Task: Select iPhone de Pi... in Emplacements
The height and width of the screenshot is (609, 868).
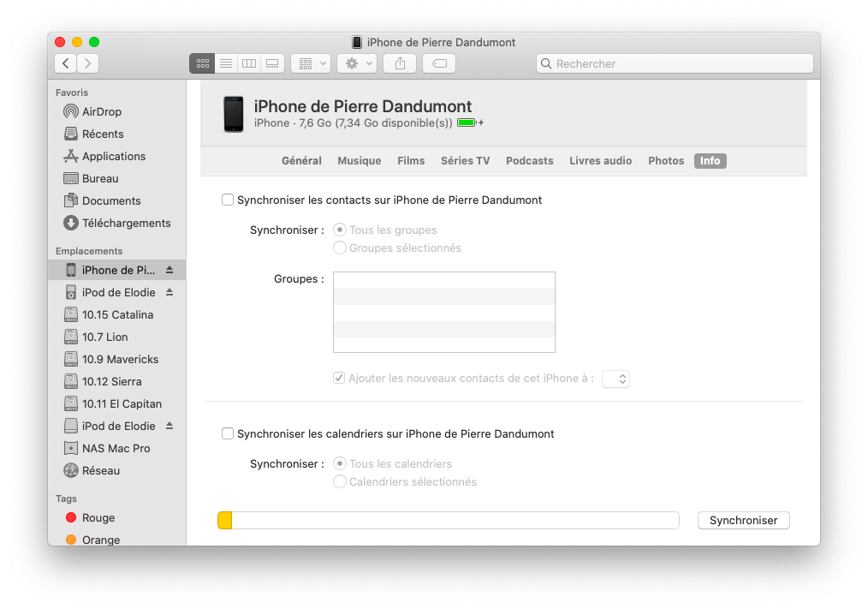Action: point(116,270)
